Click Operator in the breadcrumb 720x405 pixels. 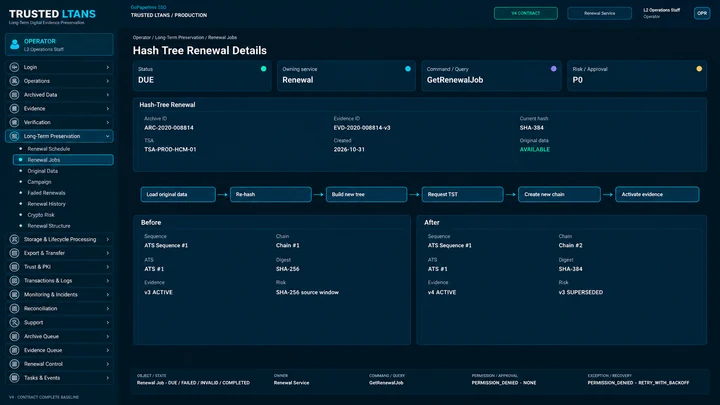pos(141,38)
